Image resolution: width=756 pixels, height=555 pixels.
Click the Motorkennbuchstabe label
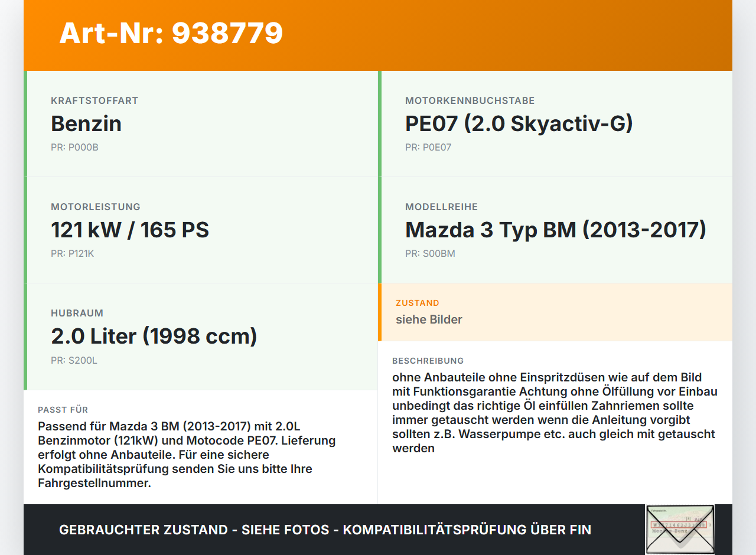click(x=470, y=101)
